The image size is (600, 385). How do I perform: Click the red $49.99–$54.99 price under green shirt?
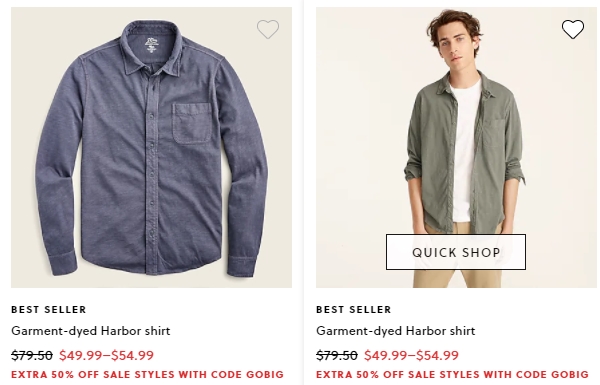411,355
